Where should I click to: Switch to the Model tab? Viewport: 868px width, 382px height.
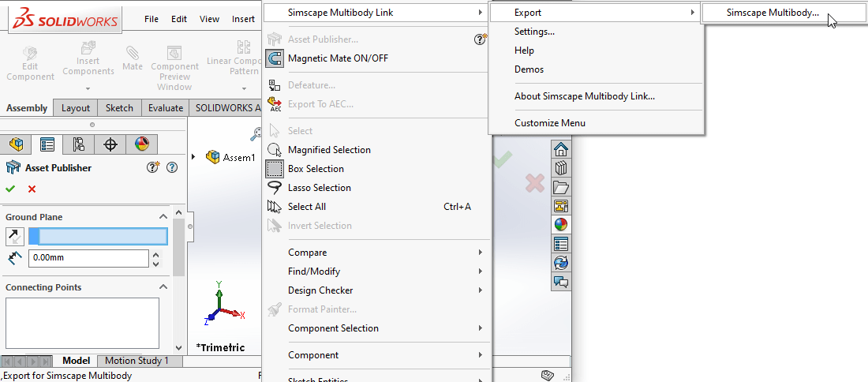76,361
